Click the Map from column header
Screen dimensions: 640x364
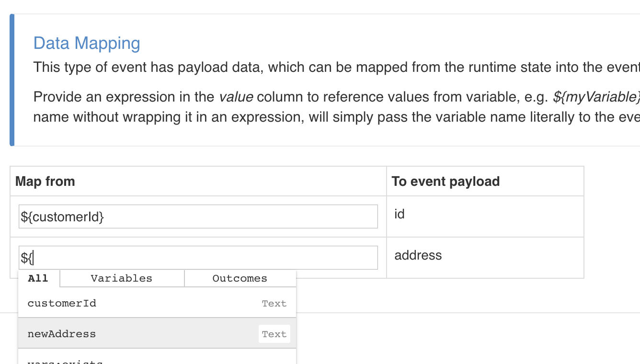click(45, 181)
